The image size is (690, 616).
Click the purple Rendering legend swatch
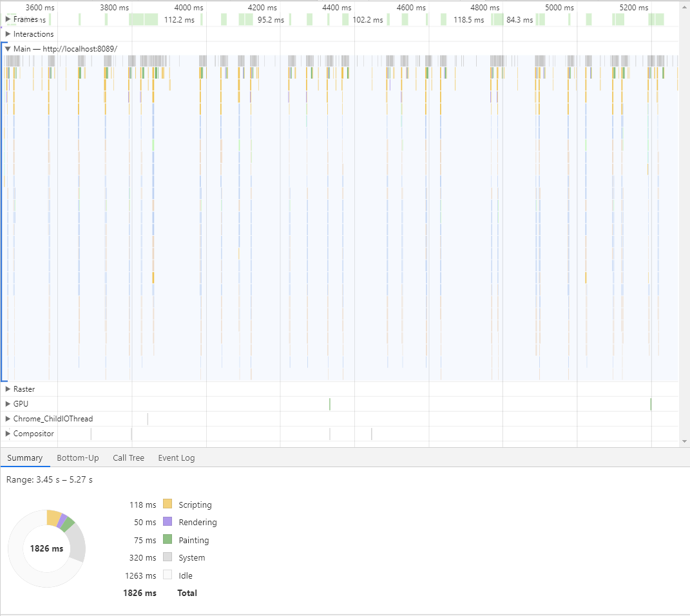point(168,522)
